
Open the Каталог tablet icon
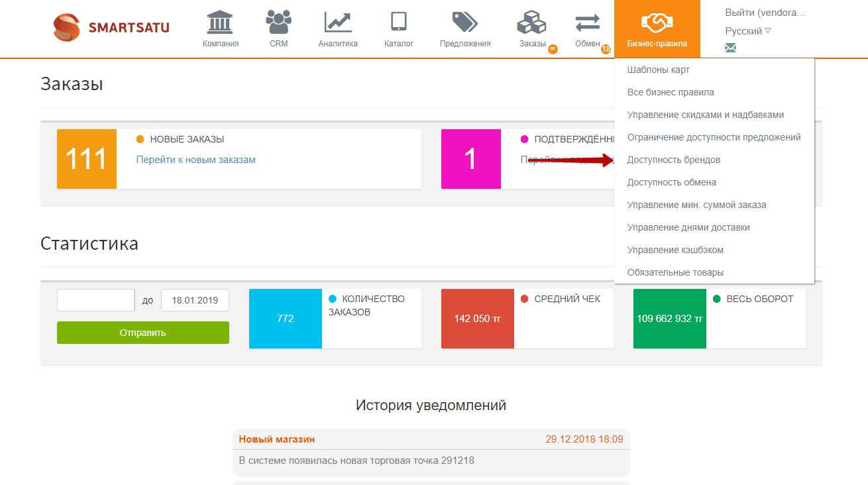(x=398, y=22)
